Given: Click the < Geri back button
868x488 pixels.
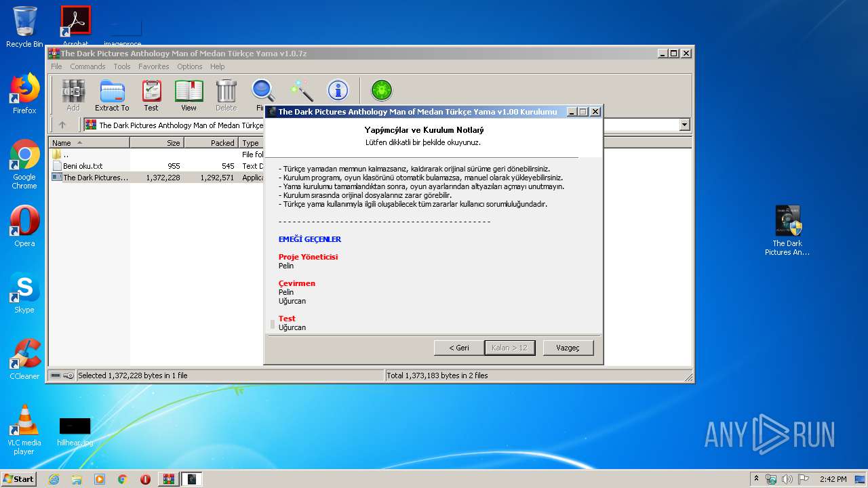Looking at the screenshot, I should [x=459, y=348].
